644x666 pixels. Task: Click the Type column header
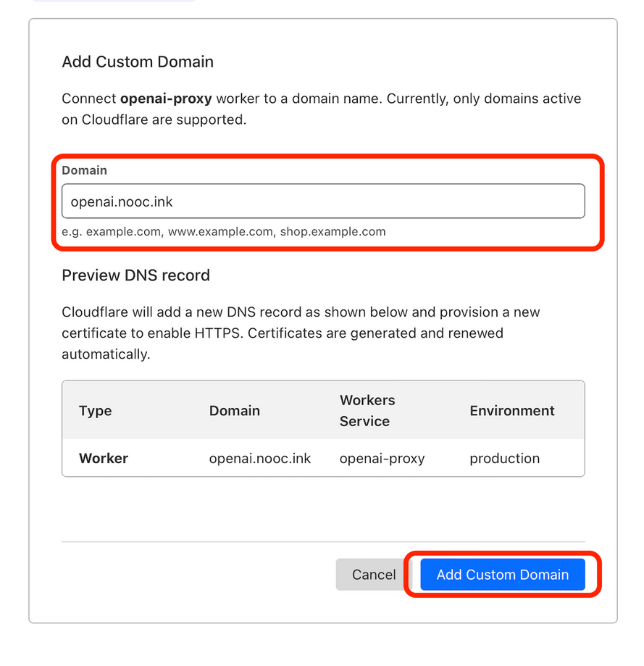[x=95, y=411]
